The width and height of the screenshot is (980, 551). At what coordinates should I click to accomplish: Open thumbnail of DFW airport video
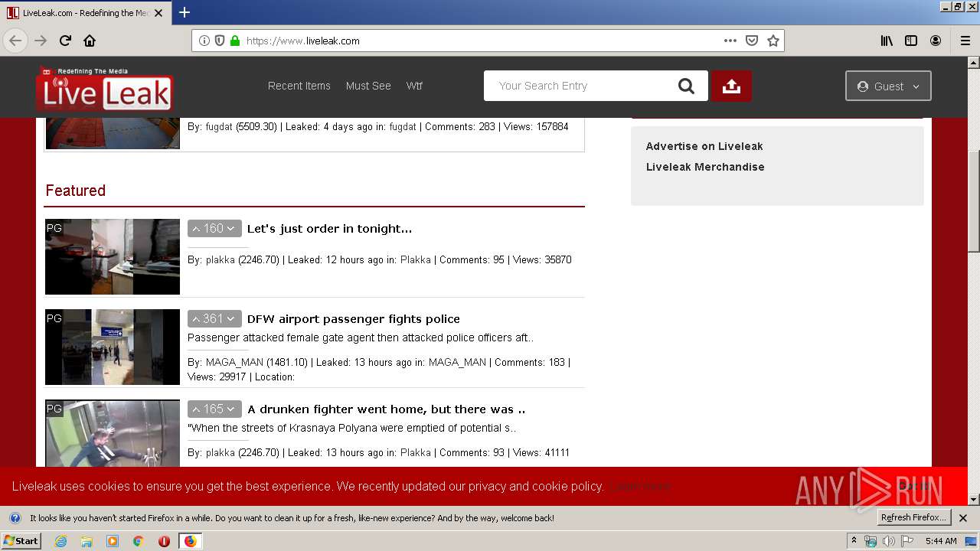[x=113, y=347]
